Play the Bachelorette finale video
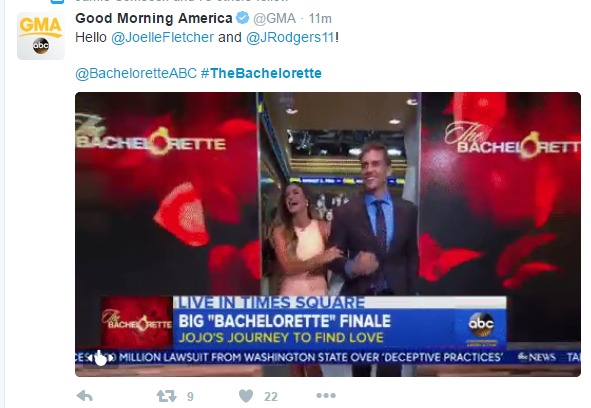This screenshot has height=408, width=591. 328,234
